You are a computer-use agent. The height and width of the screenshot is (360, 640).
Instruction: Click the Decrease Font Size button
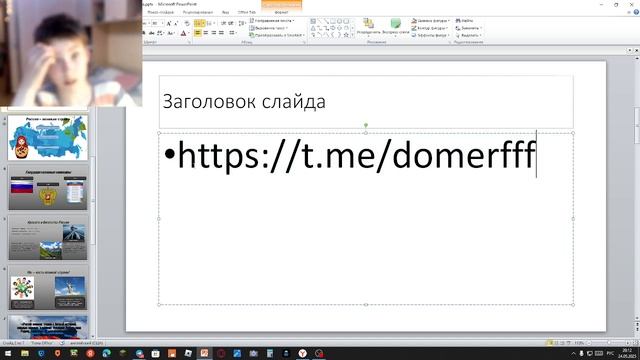(x=176, y=24)
